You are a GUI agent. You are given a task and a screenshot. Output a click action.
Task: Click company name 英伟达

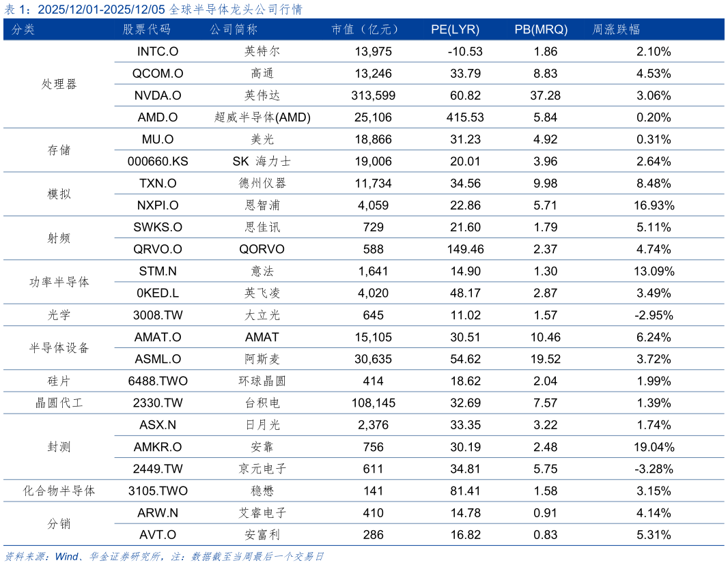(x=262, y=96)
